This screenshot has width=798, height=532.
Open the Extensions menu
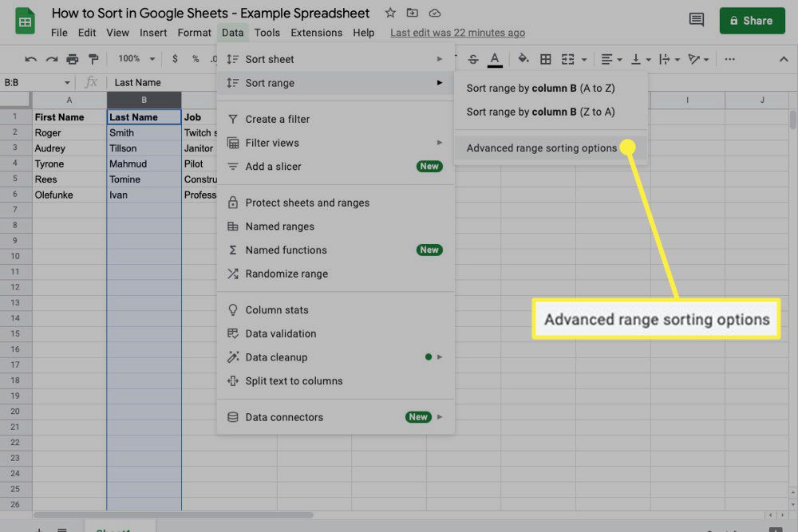316,33
